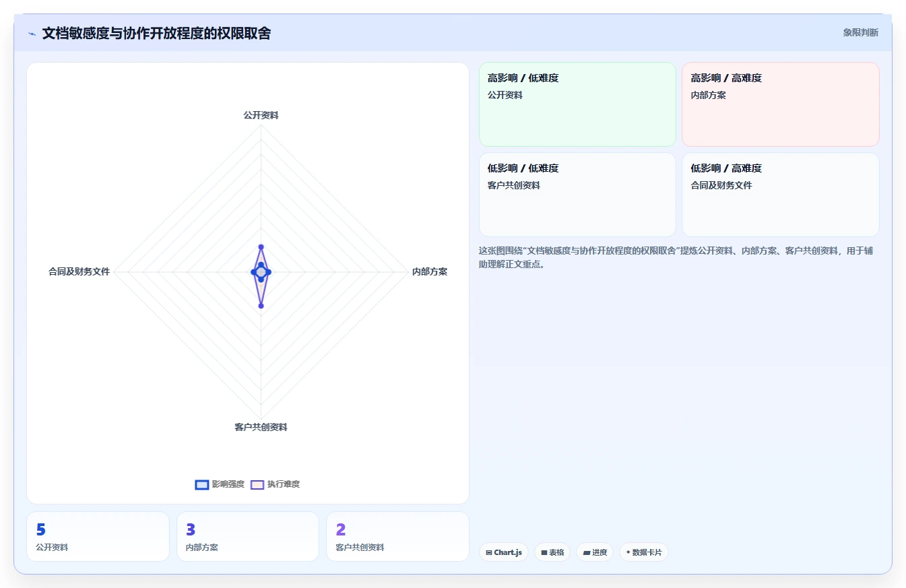Select the Chart.js tag chip
The height and width of the screenshot is (588, 906).
504,552
